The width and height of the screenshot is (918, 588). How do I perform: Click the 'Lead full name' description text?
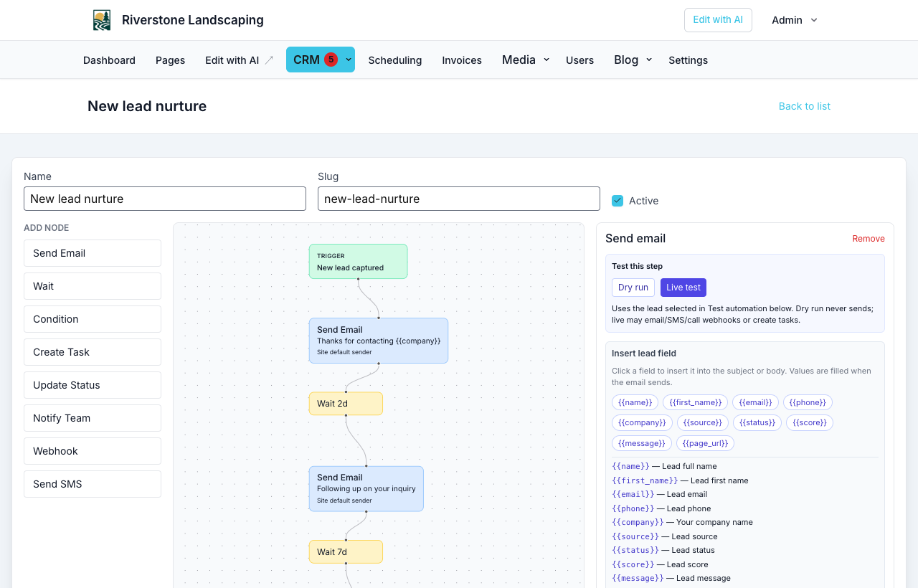click(x=689, y=466)
